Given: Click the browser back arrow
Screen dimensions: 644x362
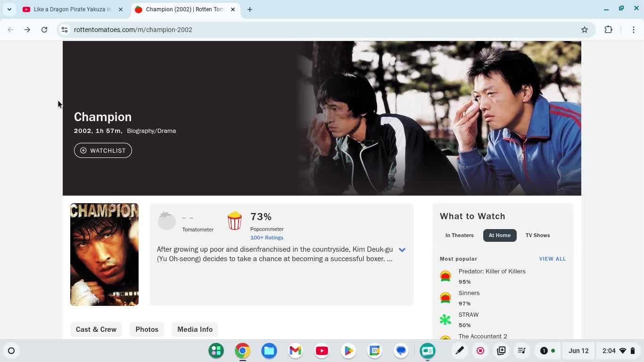Looking at the screenshot, I should [10, 30].
